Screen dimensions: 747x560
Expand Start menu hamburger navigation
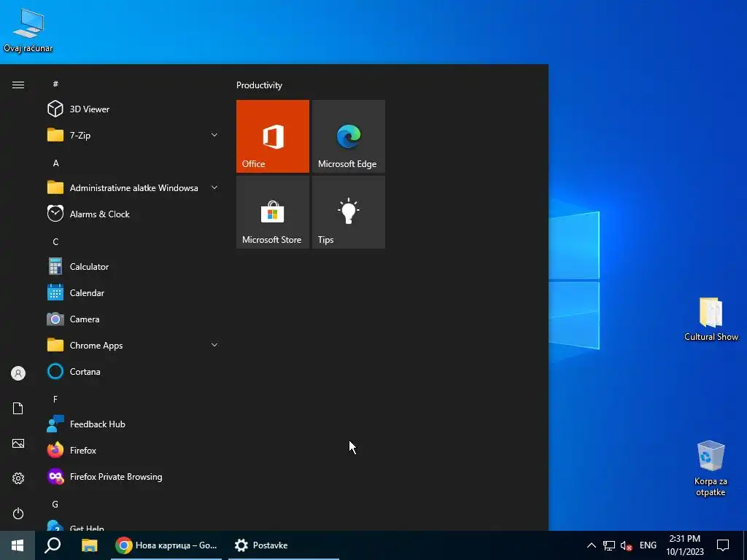18,85
